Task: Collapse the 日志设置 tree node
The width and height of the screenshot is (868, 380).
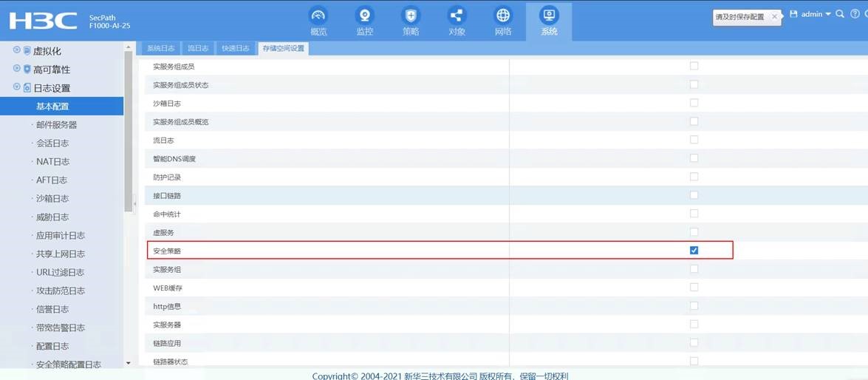Action: (16, 87)
